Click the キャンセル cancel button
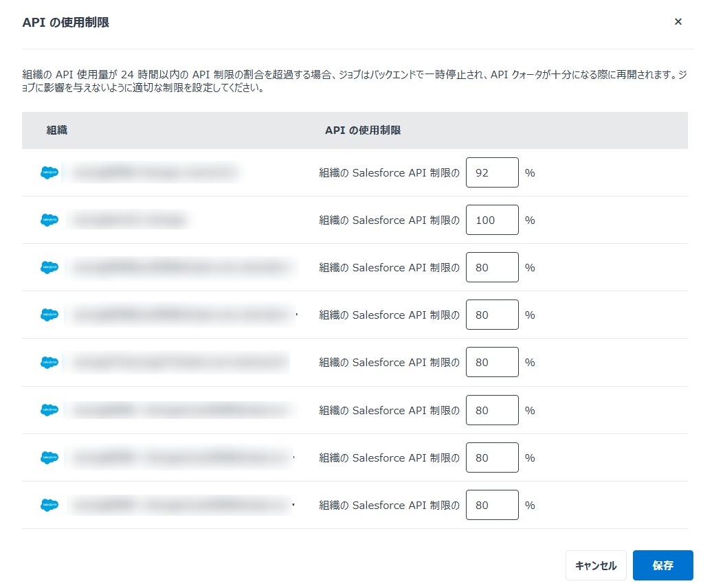Viewport: 714px width, 588px height. point(595,565)
